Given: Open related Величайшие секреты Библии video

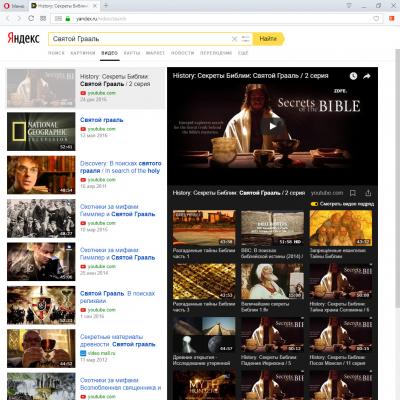Looking at the screenshot, I should [x=272, y=281].
